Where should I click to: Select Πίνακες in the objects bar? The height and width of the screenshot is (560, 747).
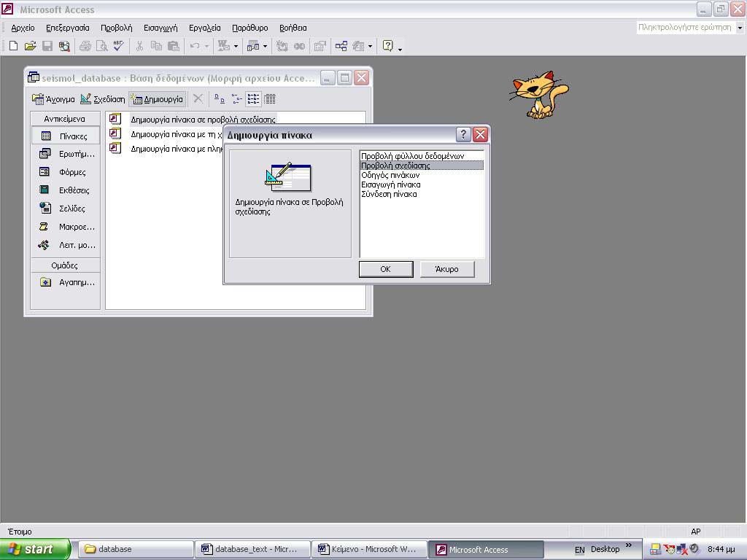coord(66,136)
